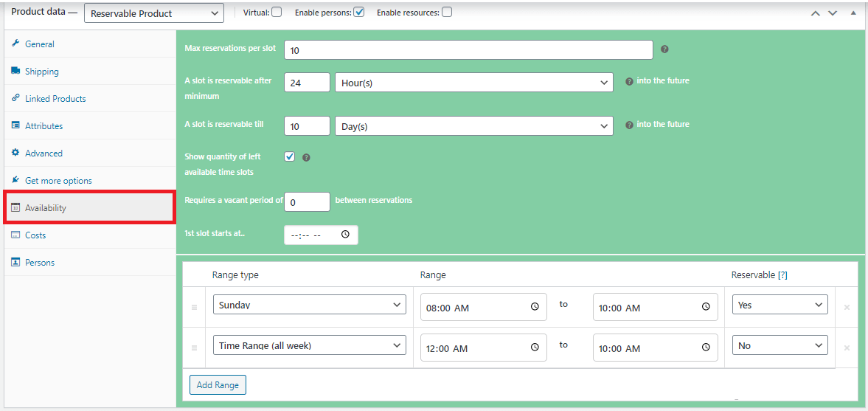
Task: Switch to the Costs tab
Action: coord(35,235)
